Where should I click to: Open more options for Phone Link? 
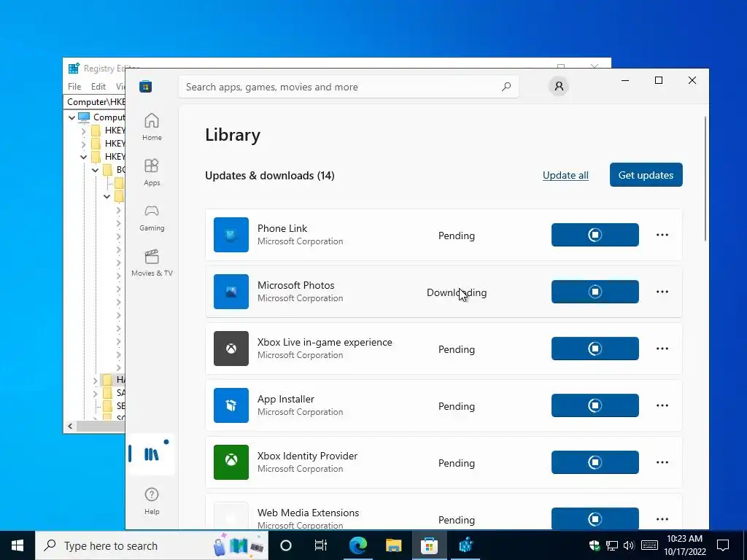(662, 235)
